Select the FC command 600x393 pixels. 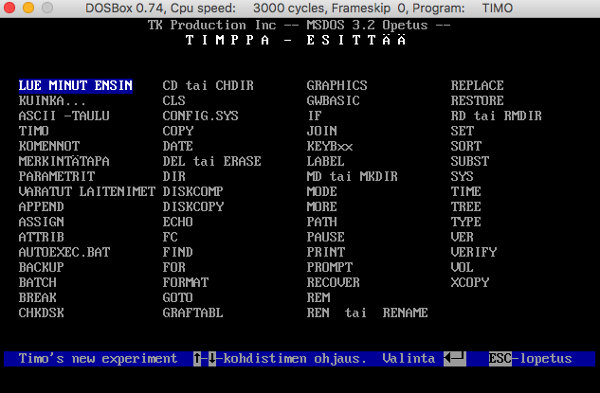coord(170,237)
